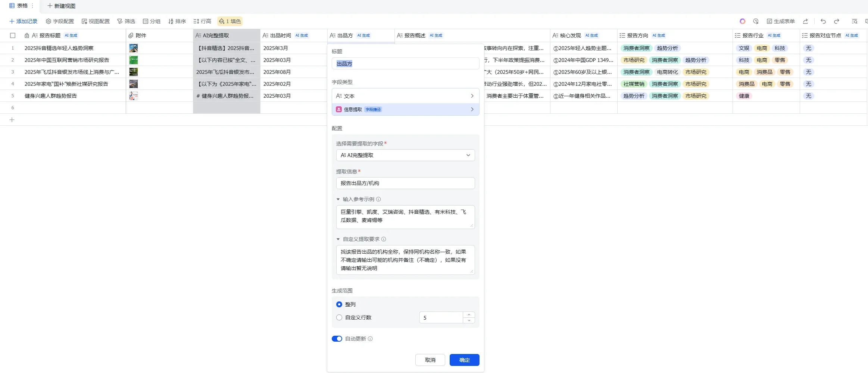Disable the 自动更新 toggle
The width and height of the screenshot is (868, 373).
[x=337, y=339]
